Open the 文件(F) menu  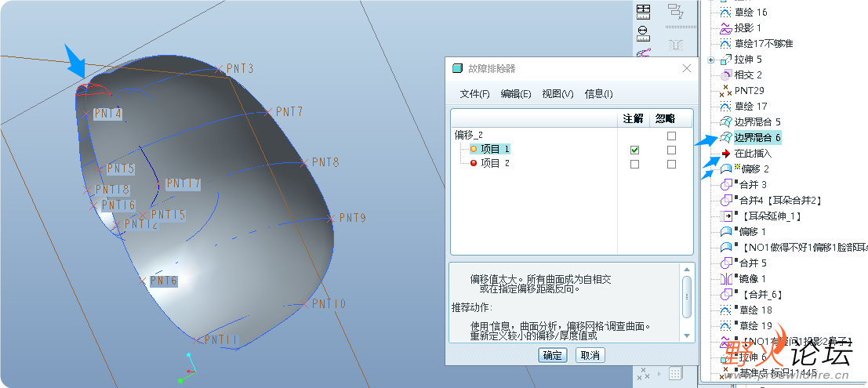(x=475, y=94)
